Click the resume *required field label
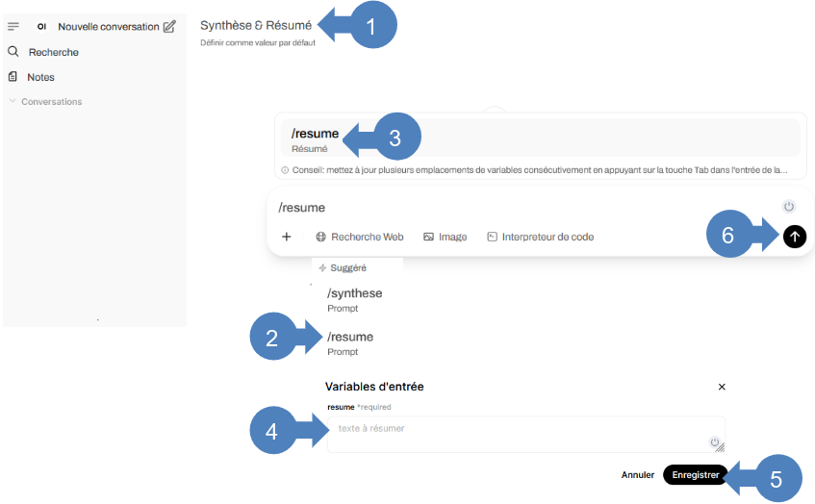This screenshot has height=504, width=815. coord(359,407)
